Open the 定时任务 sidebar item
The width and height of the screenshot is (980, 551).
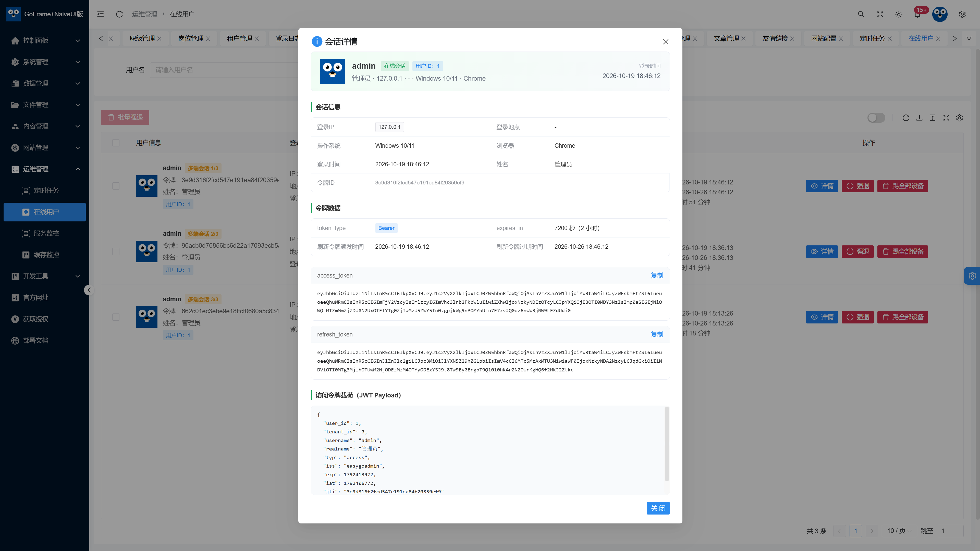pos(44,191)
